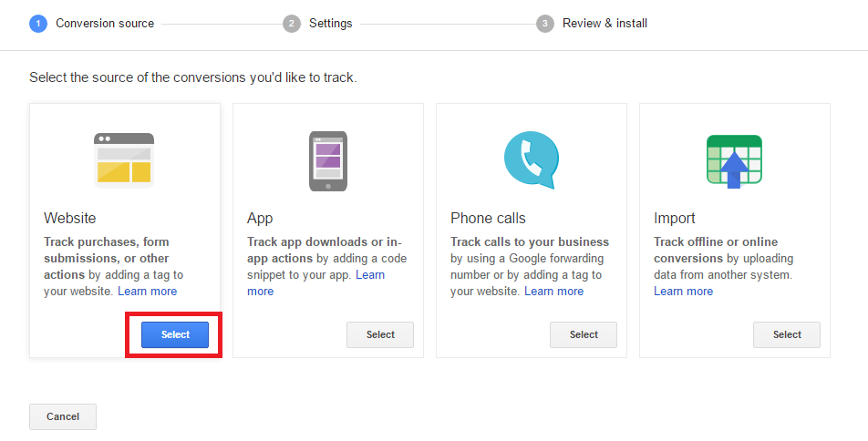Click step 2 circle for Settings
868x441 pixels.
292,24
